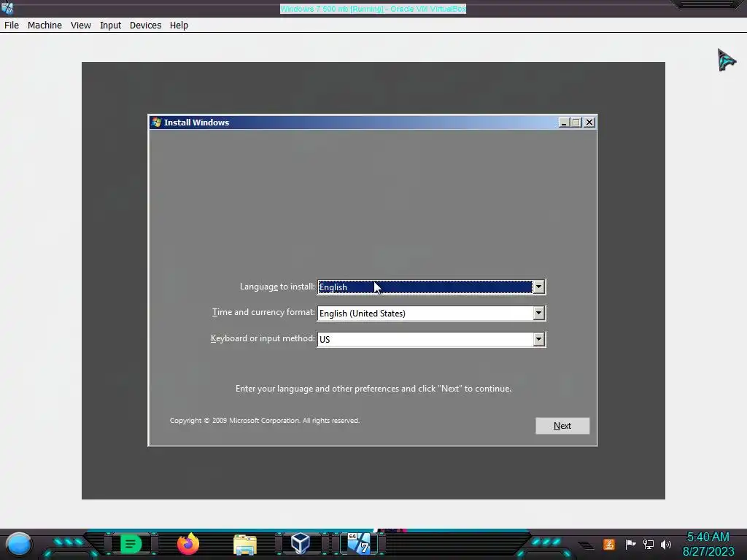Click the Install Windows title bar flag icon
Screen dimensions: 747x560
click(x=156, y=122)
